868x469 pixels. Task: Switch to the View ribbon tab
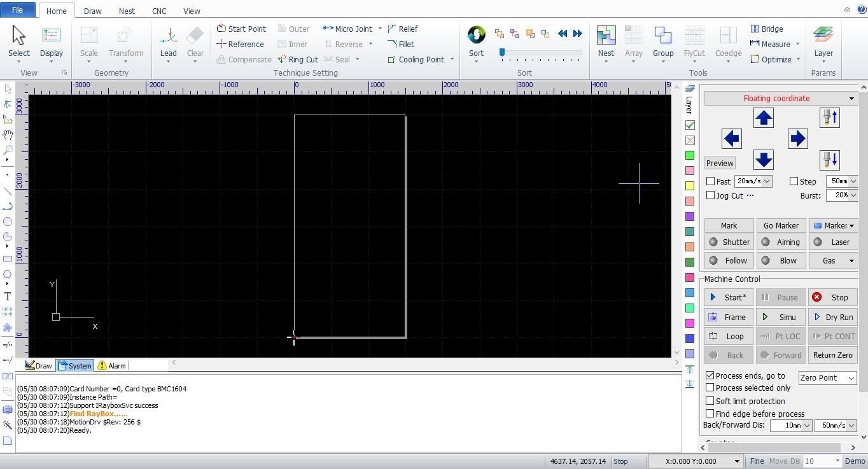pyautogui.click(x=192, y=11)
